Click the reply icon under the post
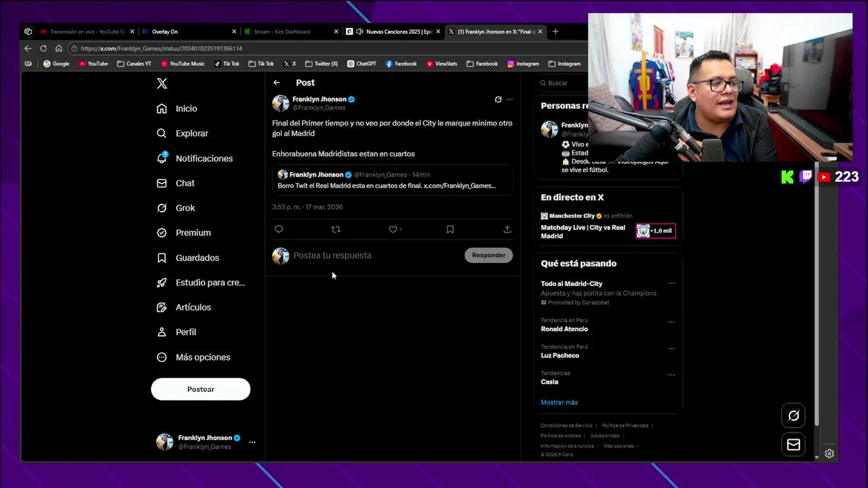The image size is (868, 488). tap(279, 229)
